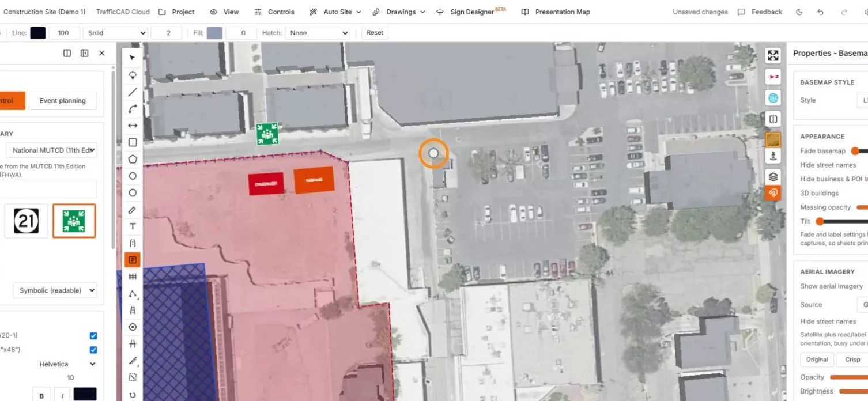
Task: Click the Reset button
Action: click(x=375, y=33)
